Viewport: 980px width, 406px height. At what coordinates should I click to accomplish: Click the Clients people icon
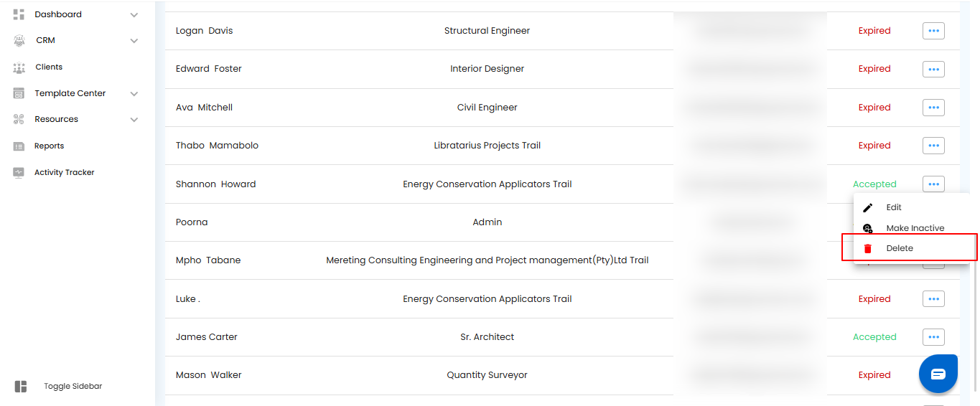coord(19,67)
